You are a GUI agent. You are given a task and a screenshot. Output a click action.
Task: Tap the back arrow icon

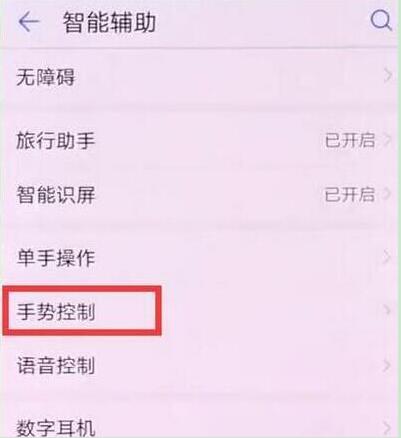coord(29,22)
